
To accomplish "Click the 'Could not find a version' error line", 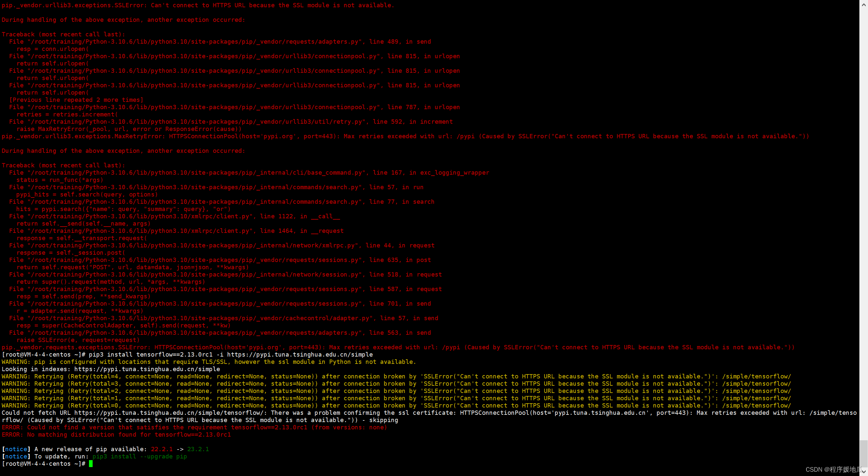I will [194, 427].
